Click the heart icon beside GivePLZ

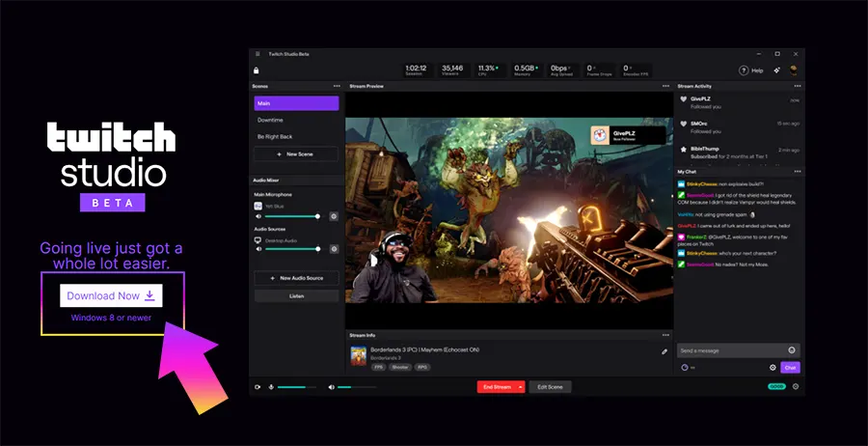[x=684, y=99]
